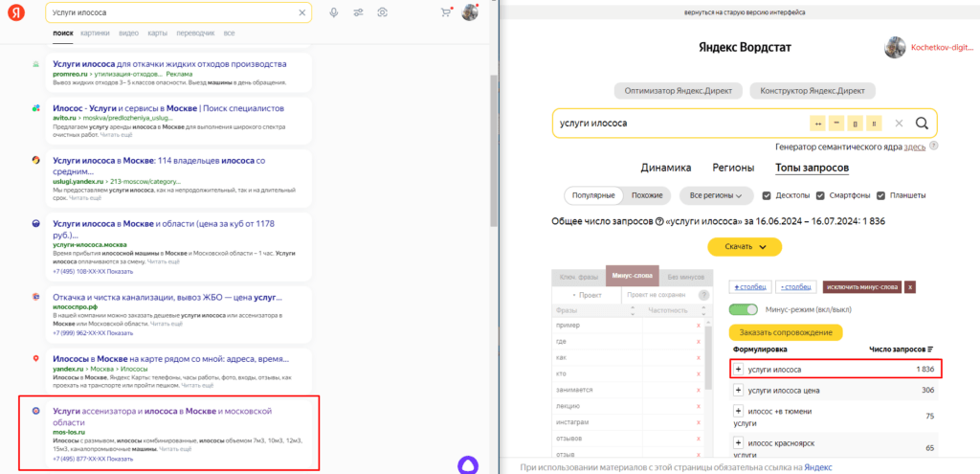The width and height of the screenshot is (980, 474).
Task: Show phone +7 (495) 108-XX-XX
Action: (93, 271)
